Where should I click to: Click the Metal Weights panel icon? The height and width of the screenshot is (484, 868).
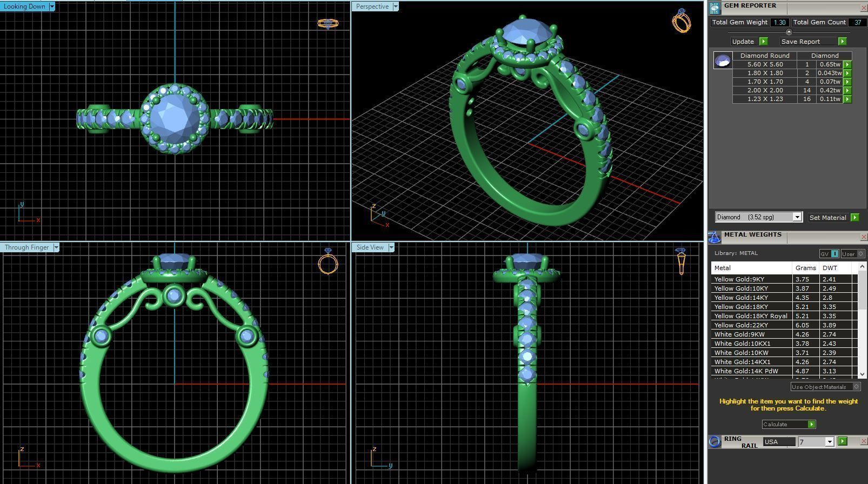(715, 237)
